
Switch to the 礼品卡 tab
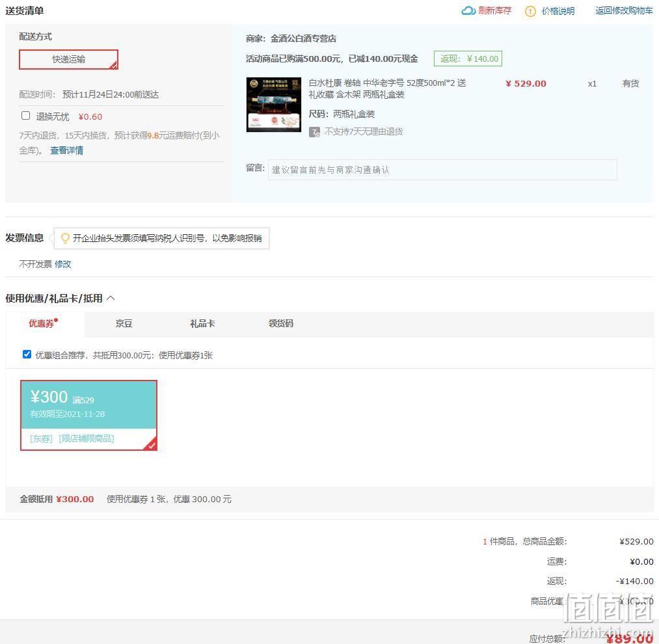coord(202,323)
